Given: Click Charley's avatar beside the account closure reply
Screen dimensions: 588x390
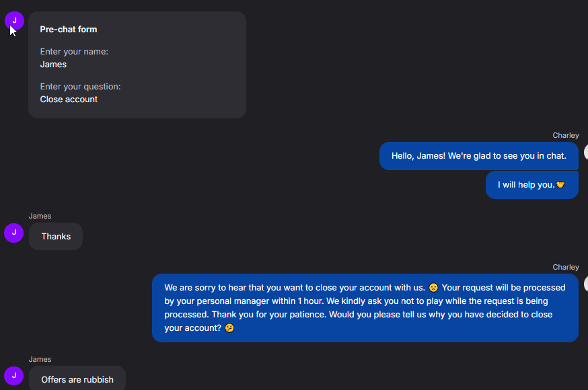Looking at the screenshot, I should pyautogui.click(x=585, y=284).
